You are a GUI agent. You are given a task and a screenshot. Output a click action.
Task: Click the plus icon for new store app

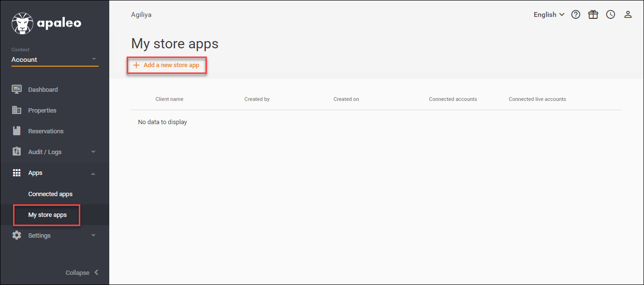[x=136, y=65]
